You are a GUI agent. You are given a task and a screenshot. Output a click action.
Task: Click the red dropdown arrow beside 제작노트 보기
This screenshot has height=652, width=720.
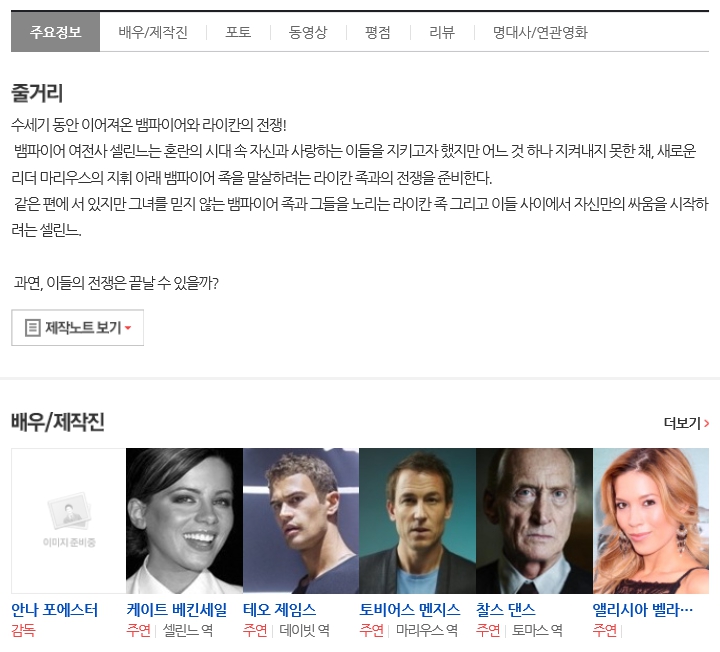click(128, 328)
